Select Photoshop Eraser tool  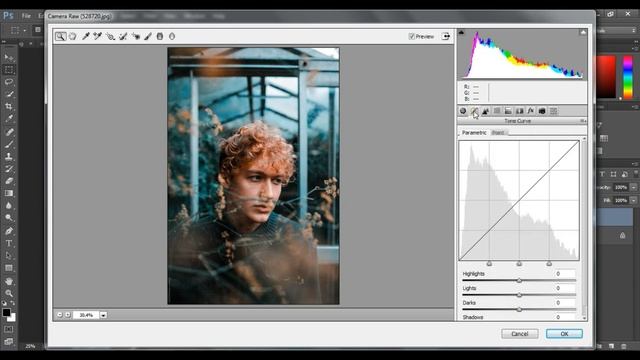coord(9,181)
